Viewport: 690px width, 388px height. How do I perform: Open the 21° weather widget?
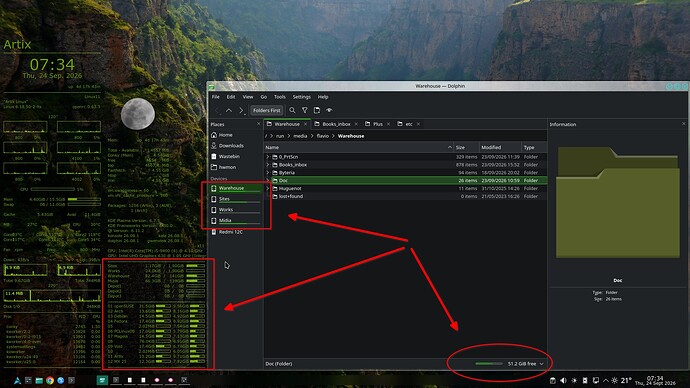(622, 381)
